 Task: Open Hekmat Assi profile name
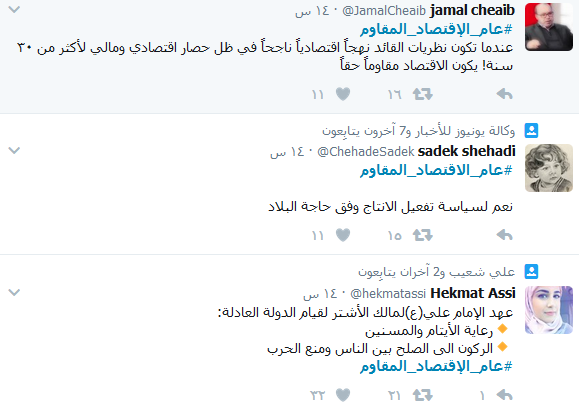[x=473, y=293]
